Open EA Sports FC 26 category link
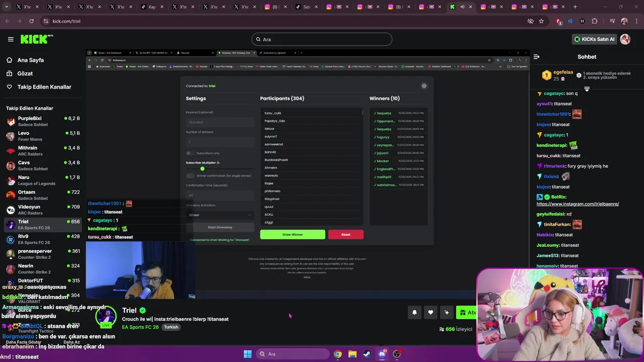Viewport: 644px width, 362px height. pyautogui.click(x=140, y=327)
